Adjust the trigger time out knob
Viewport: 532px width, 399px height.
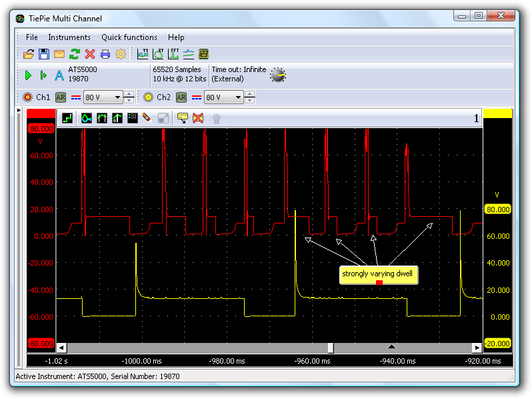[278, 75]
